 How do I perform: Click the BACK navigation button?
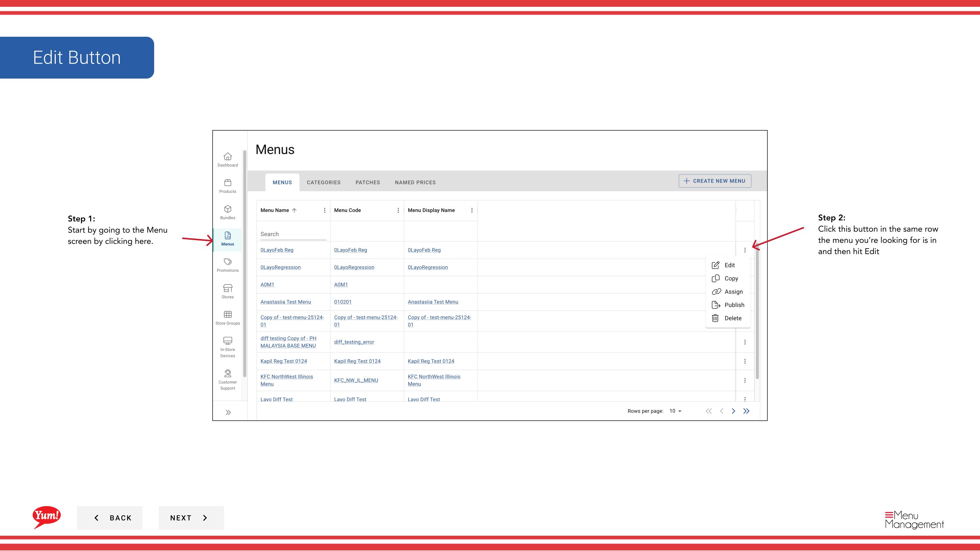coord(110,518)
